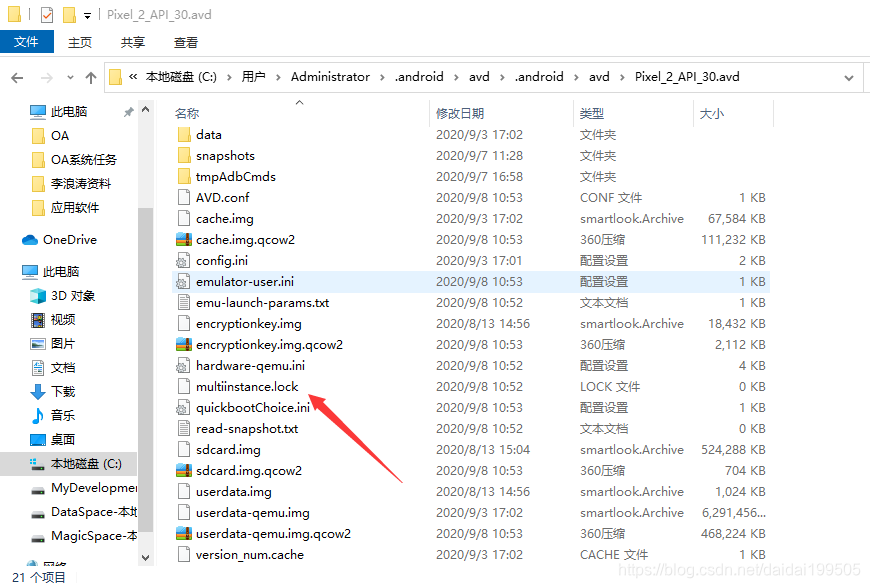Image resolution: width=870 pixels, height=588 pixels.
Task: Navigate to parent folder using the up arrow
Action: [x=91, y=77]
